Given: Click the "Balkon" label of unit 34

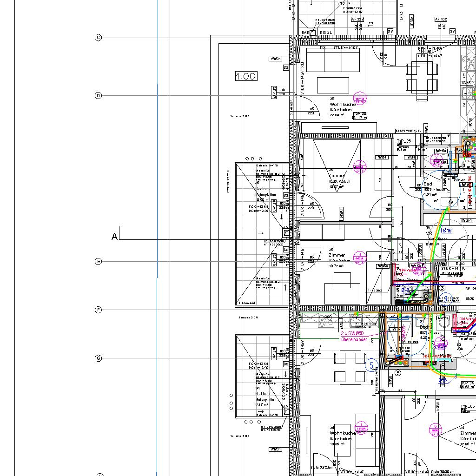Looking at the screenshot, I should tap(263, 393).
